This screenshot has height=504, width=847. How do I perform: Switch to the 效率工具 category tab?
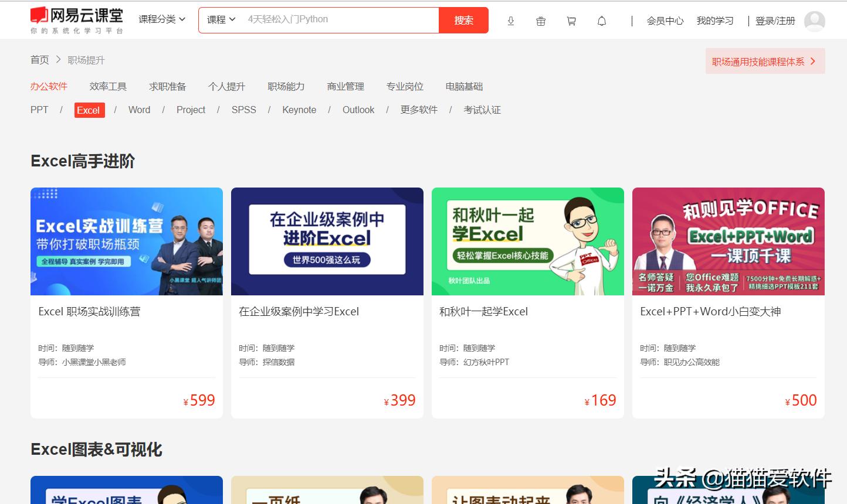pyautogui.click(x=108, y=86)
